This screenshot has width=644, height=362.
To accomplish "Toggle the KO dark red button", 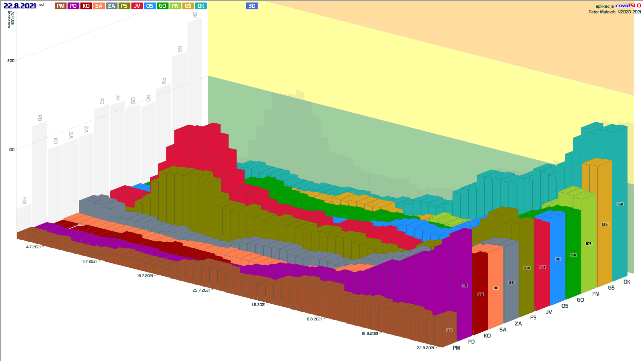I will (86, 6).
